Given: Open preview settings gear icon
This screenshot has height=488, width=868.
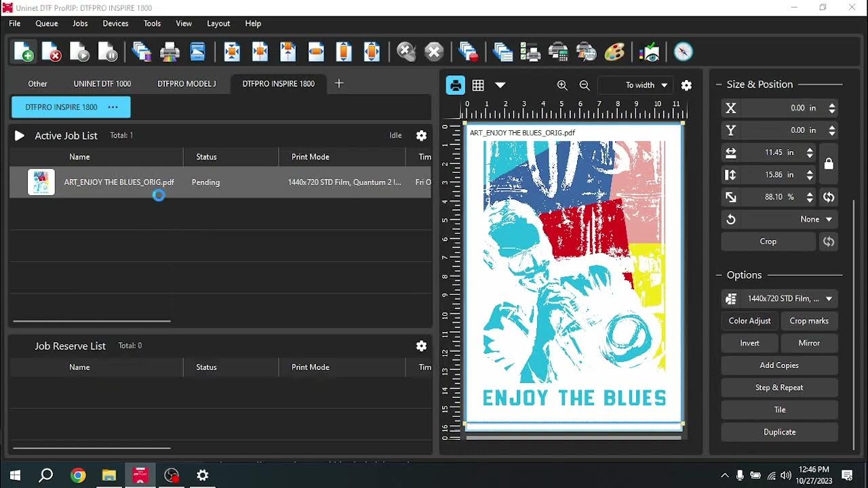Looking at the screenshot, I should click(686, 85).
